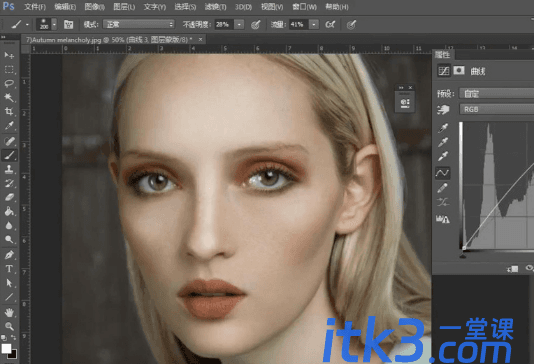This screenshot has width=534, height=364.
Task: Select the Hand tool
Action: (x=9, y=312)
